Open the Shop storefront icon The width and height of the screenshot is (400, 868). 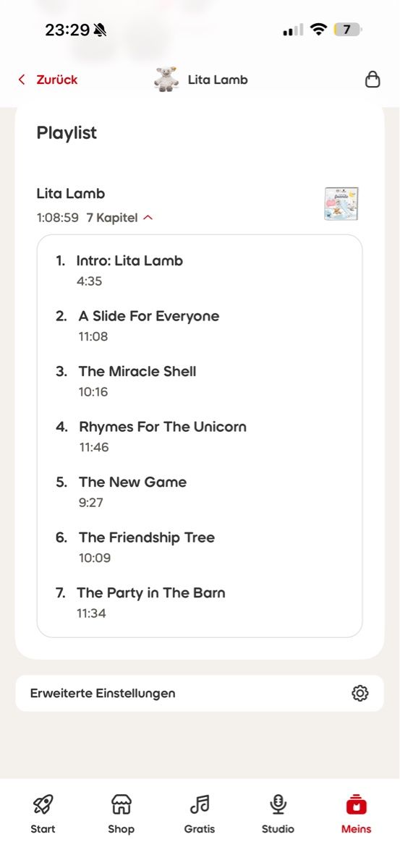[121, 804]
